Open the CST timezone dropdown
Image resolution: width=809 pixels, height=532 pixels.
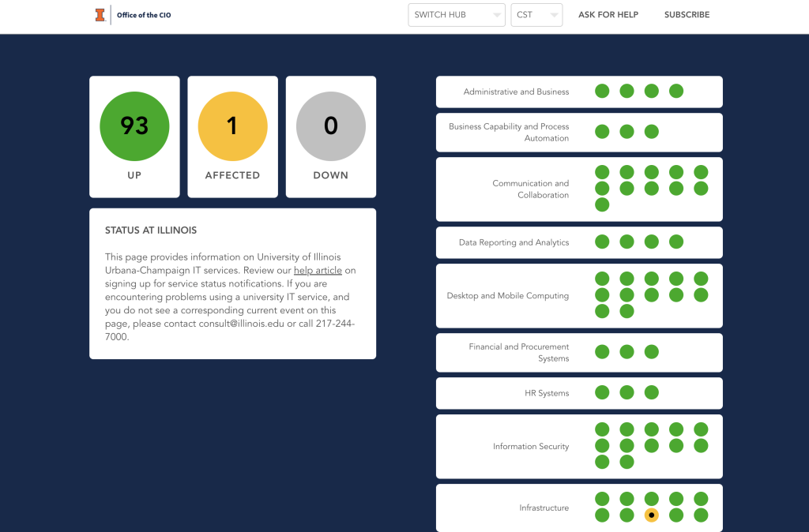[x=536, y=15]
